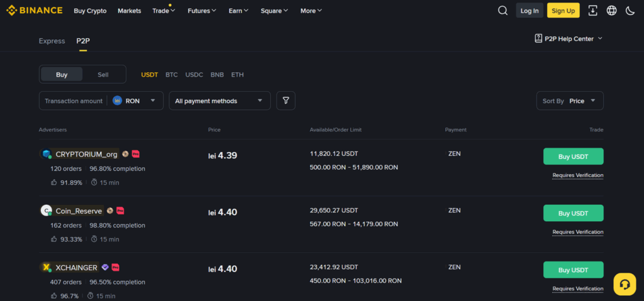This screenshot has width=644, height=301.
Task: Switch to the Express tab
Action: [52, 41]
